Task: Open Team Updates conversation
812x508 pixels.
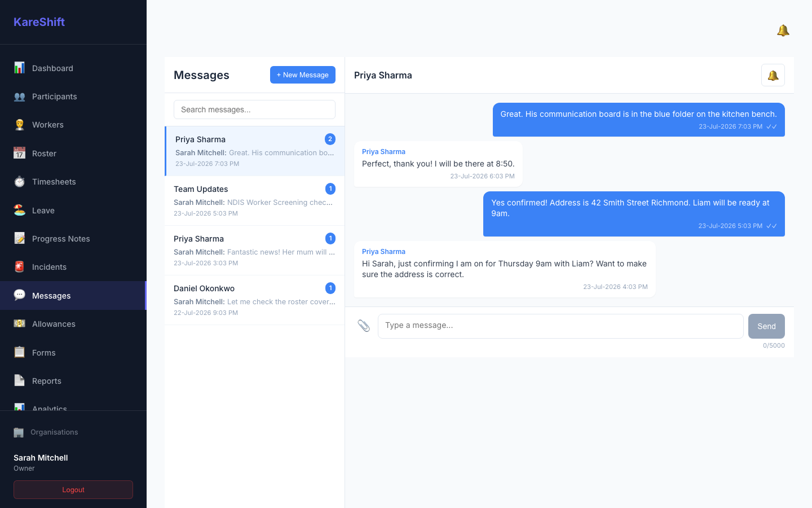Action: click(254, 201)
